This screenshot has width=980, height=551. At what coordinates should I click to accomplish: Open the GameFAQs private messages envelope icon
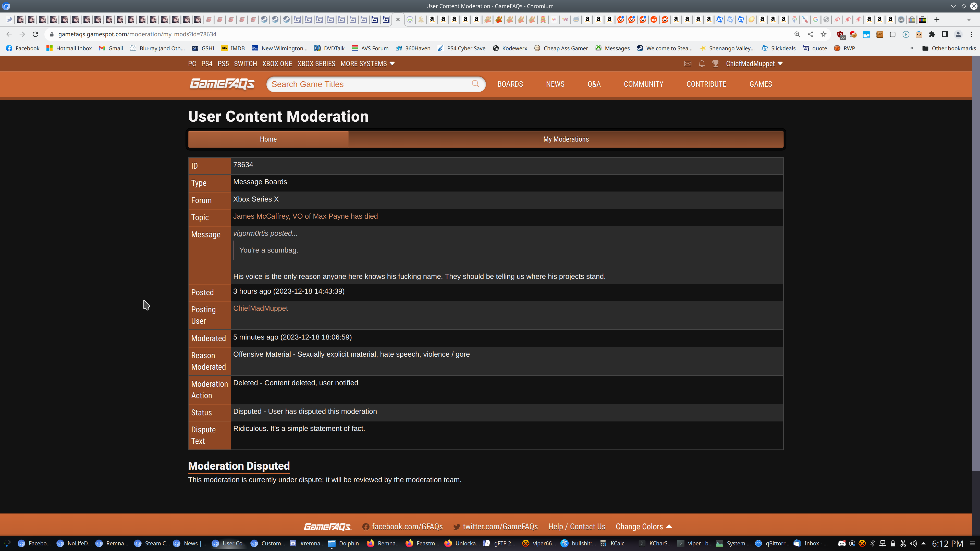[688, 64]
